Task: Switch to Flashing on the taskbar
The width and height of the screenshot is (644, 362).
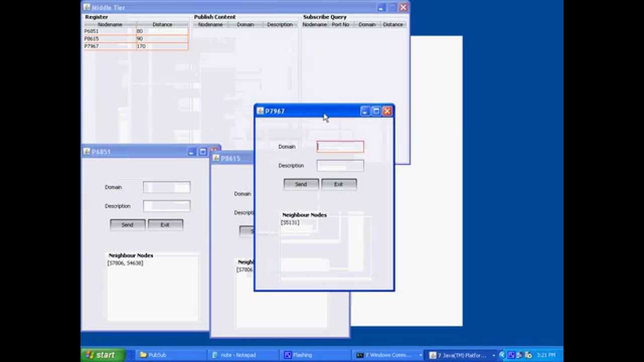Action: click(x=315, y=355)
